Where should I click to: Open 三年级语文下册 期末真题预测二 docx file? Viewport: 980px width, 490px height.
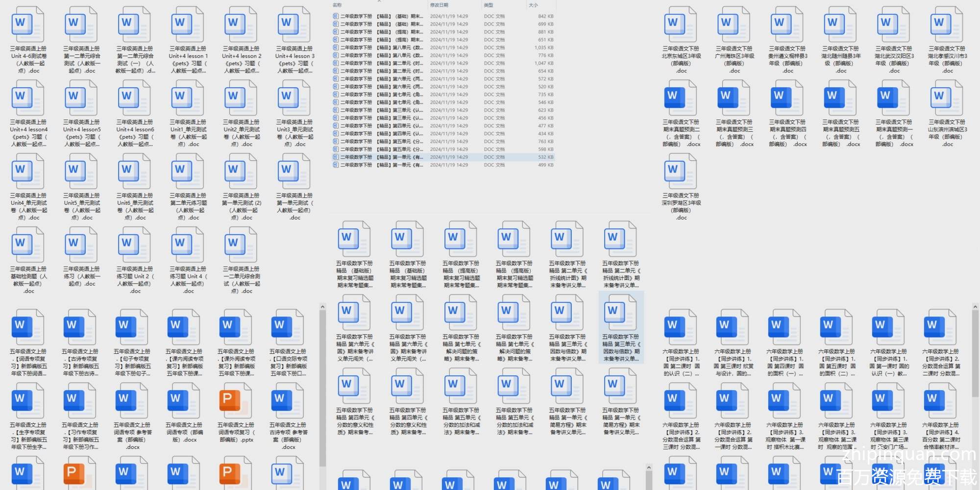click(x=681, y=99)
